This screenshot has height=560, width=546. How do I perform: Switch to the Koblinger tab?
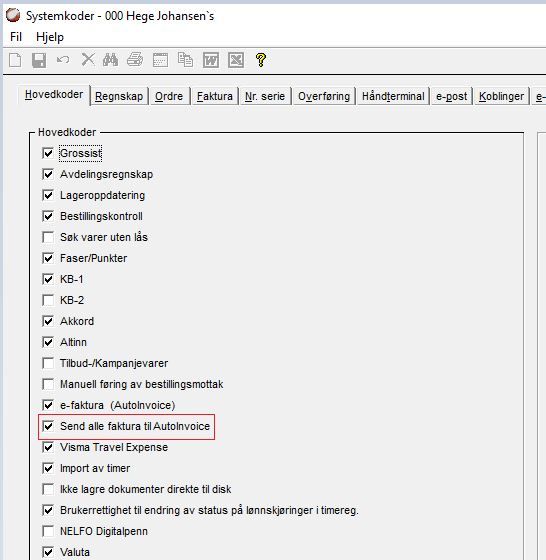(501, 96)
